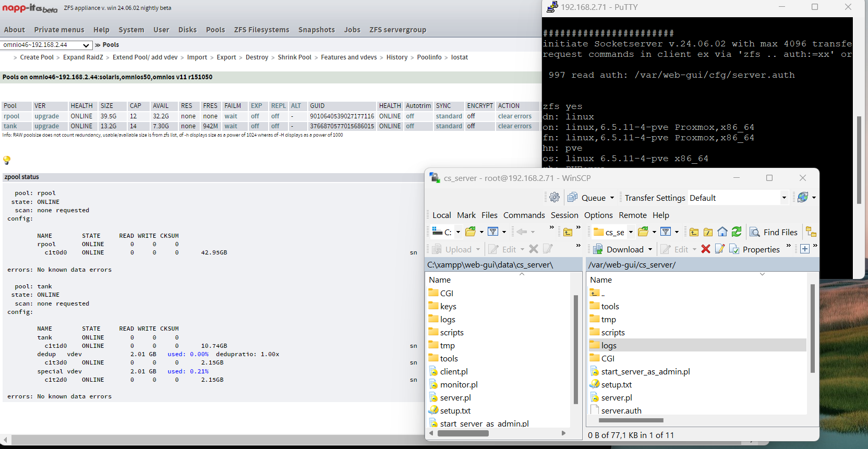This screenshot has height=449, width=868.
Task: Delete selected remote file with red X
Action: [706, 249]
